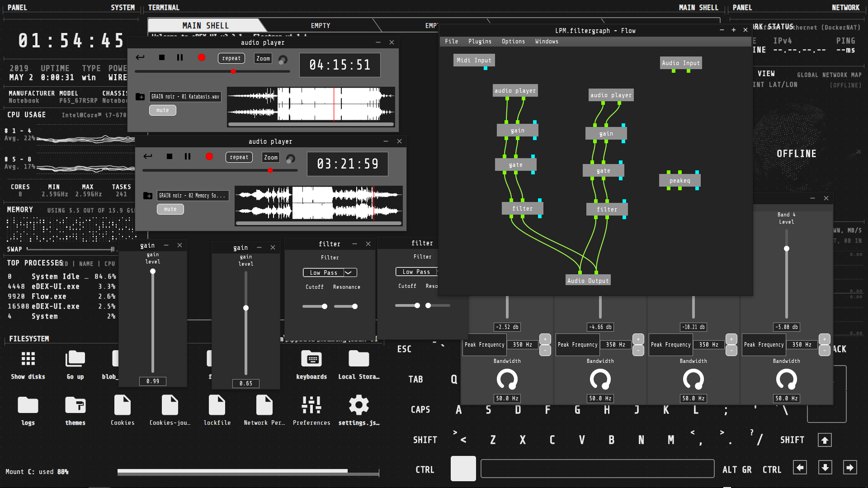Image resolution: width=868 pixels, height=488 pixels.
Task: Click the gain level slider showing 0.65
Action: (x=246, y=308)
